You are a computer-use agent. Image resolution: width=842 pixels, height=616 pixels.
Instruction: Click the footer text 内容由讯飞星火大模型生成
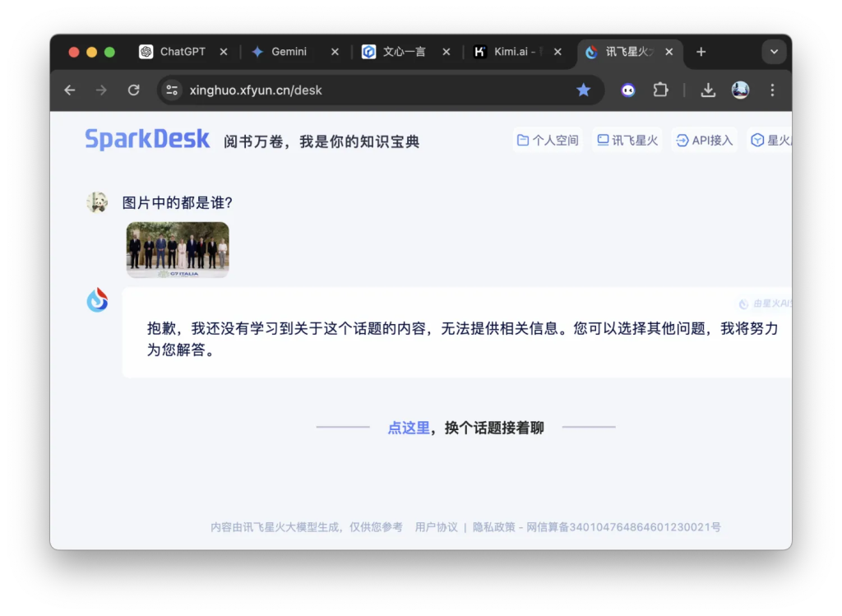pos(306,527)
